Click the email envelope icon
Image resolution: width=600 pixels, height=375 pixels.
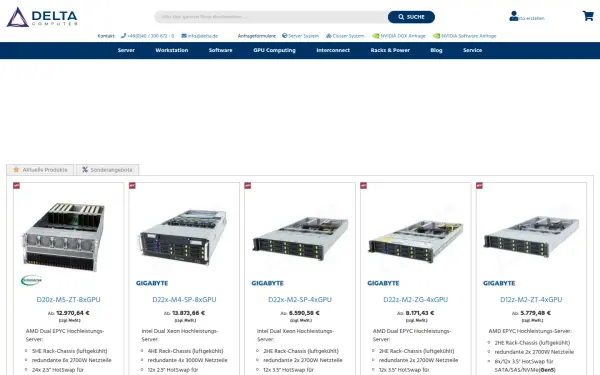pos(184,36)
